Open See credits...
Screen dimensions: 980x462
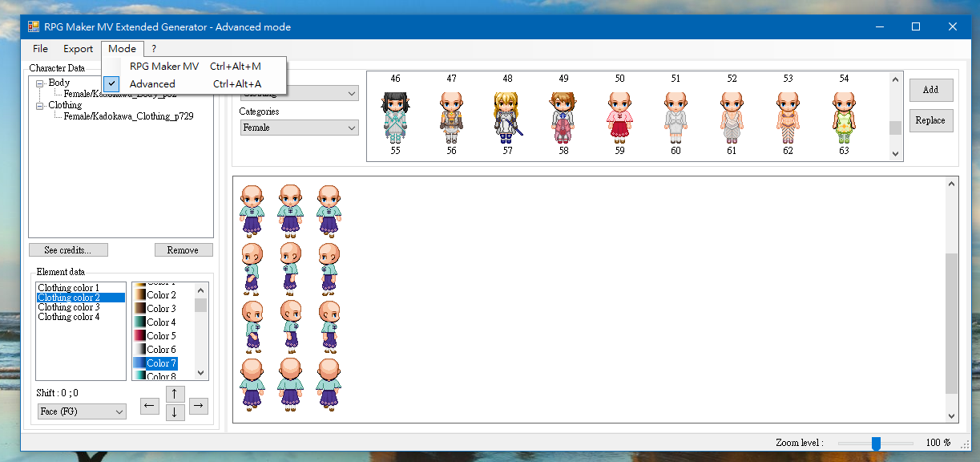tap(68, 250)
